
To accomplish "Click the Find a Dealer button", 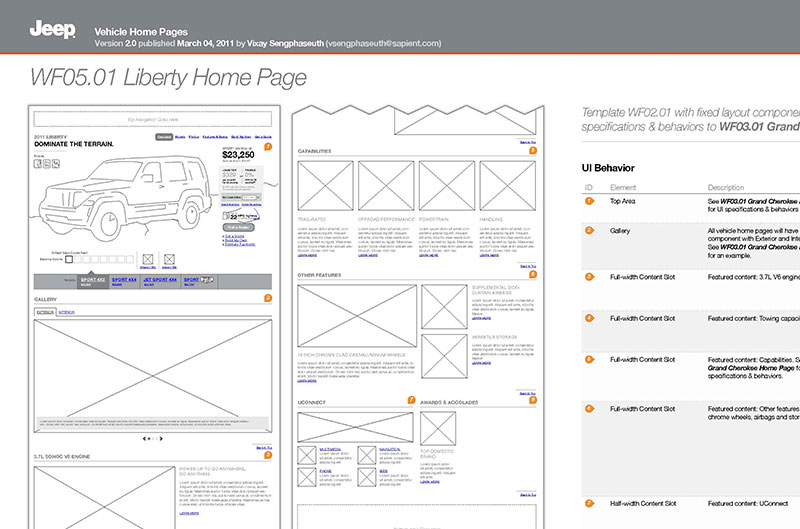I will pyautogui.click(x=238, y=227).
